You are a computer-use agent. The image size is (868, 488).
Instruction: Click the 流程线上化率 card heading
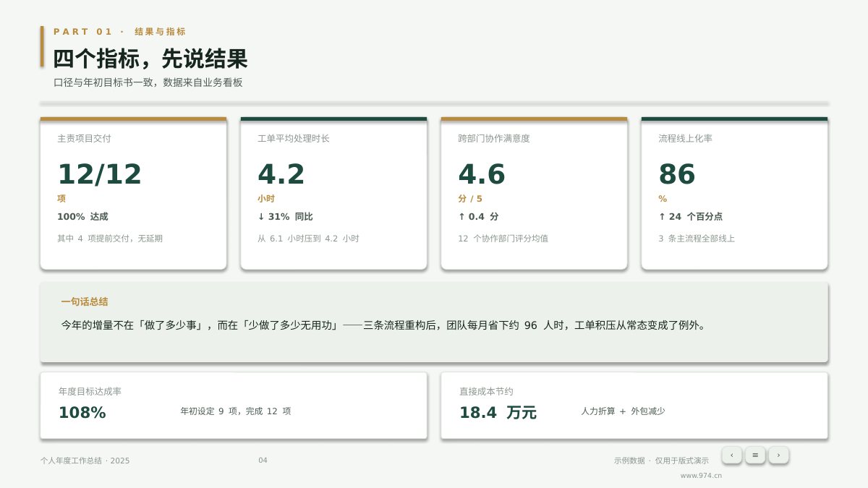[x=685, y=138]
